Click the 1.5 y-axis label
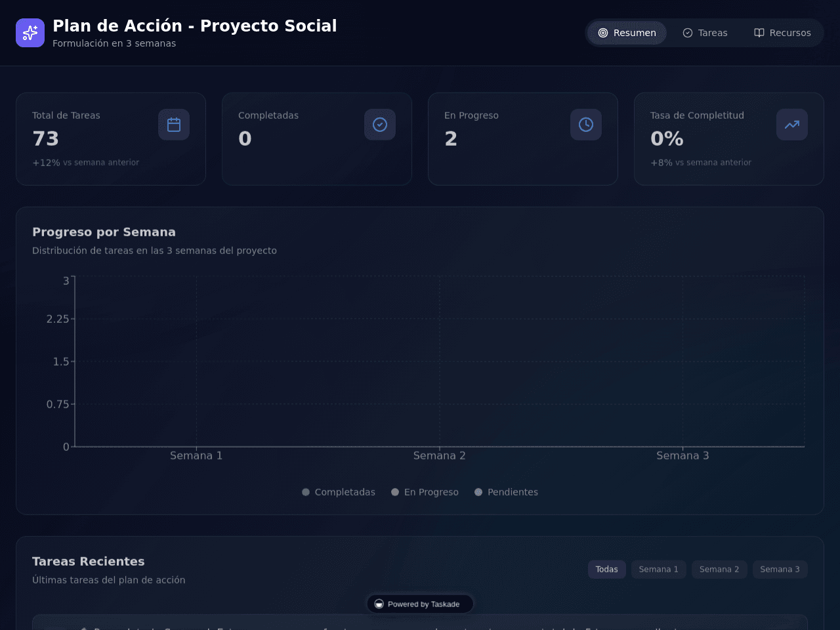Viewport: 840px width, 630px height. pos(61,362)
